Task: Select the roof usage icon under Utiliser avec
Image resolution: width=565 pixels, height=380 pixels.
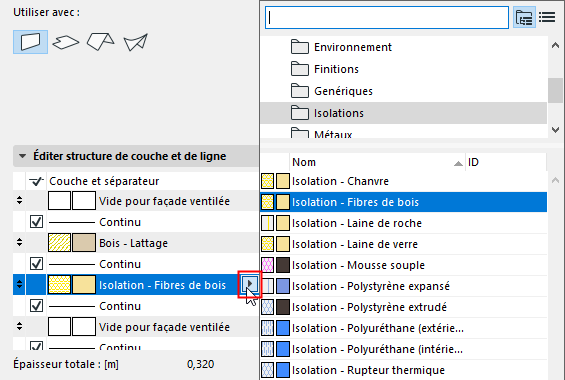Action: (101, 42)
